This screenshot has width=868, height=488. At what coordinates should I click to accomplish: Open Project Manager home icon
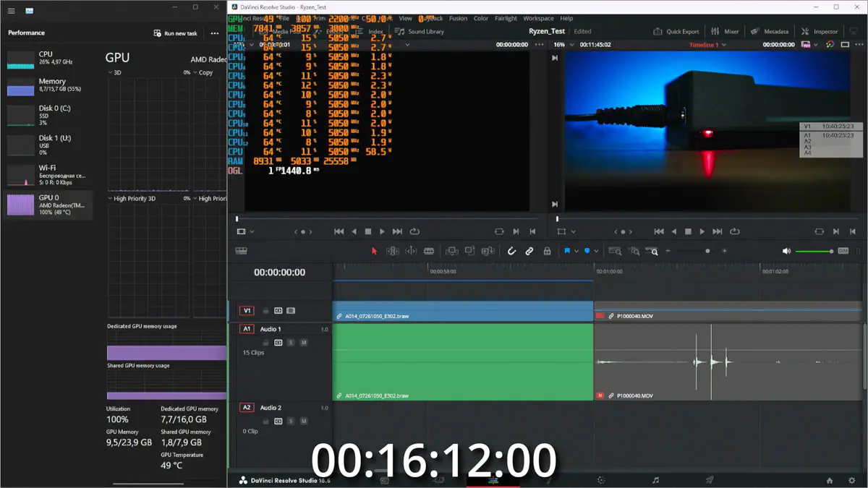(x=830, y=480)
